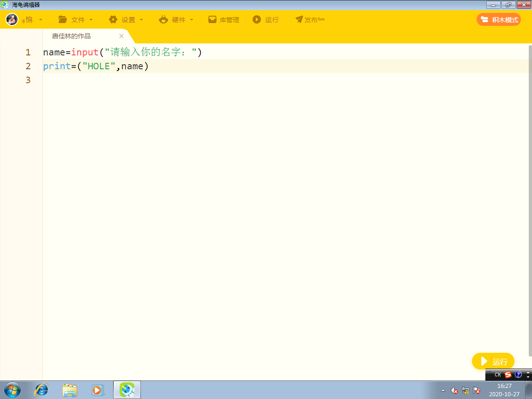Click the print keyword on line 2
The height and width of the screenshot is (399, 532).
pos(57,66)
